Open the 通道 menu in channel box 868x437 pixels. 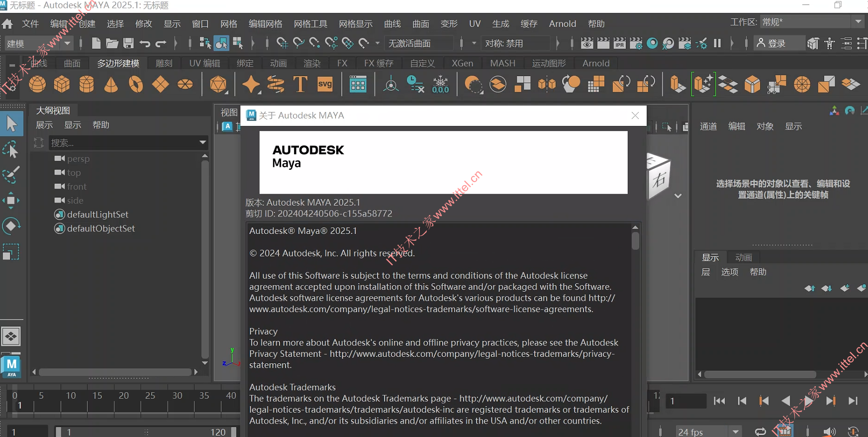[708, 126]
